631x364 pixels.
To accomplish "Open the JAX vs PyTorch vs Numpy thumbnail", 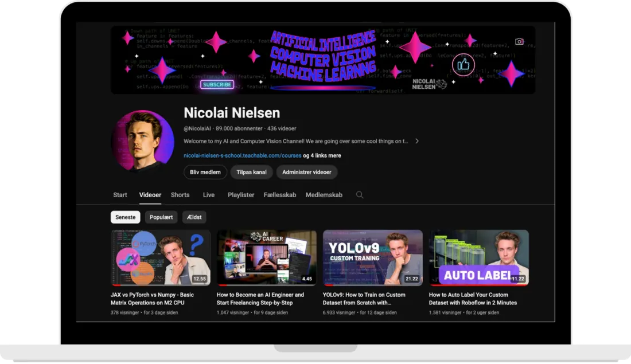I will pyautogui.click(x=161, y=258).
